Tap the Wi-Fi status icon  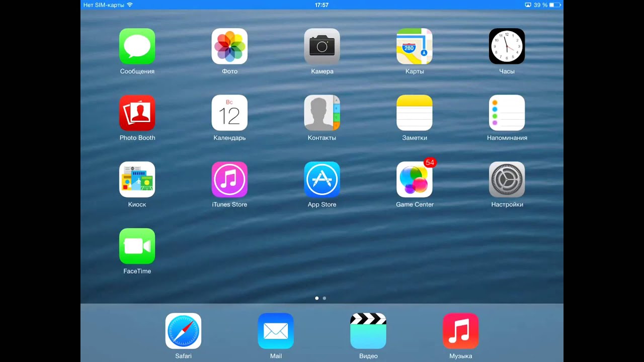tap(130, 5)
